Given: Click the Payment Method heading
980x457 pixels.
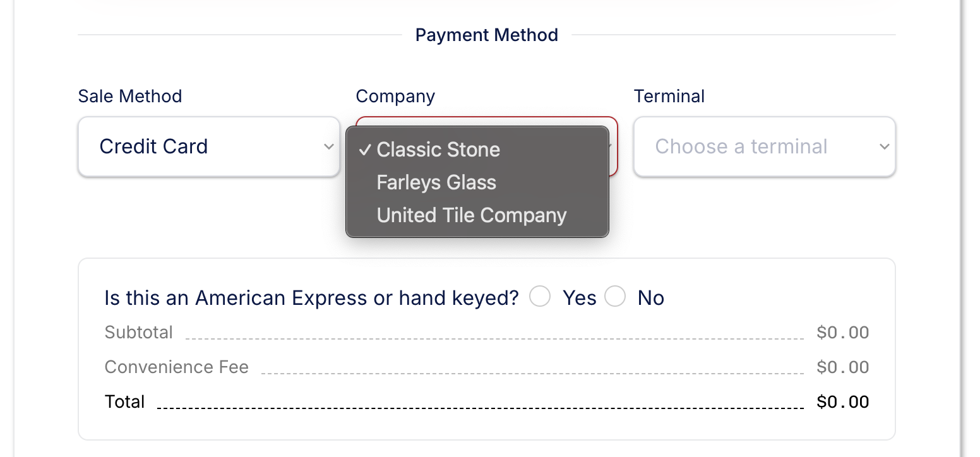Looking at the screenshot, I should (x=486, y=35).
